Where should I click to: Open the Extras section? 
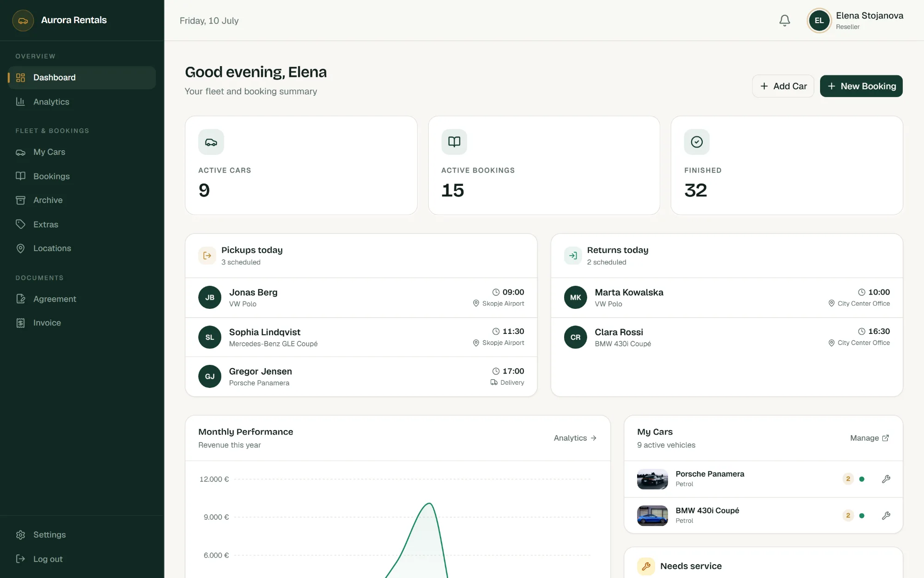(x=82, y=224)
